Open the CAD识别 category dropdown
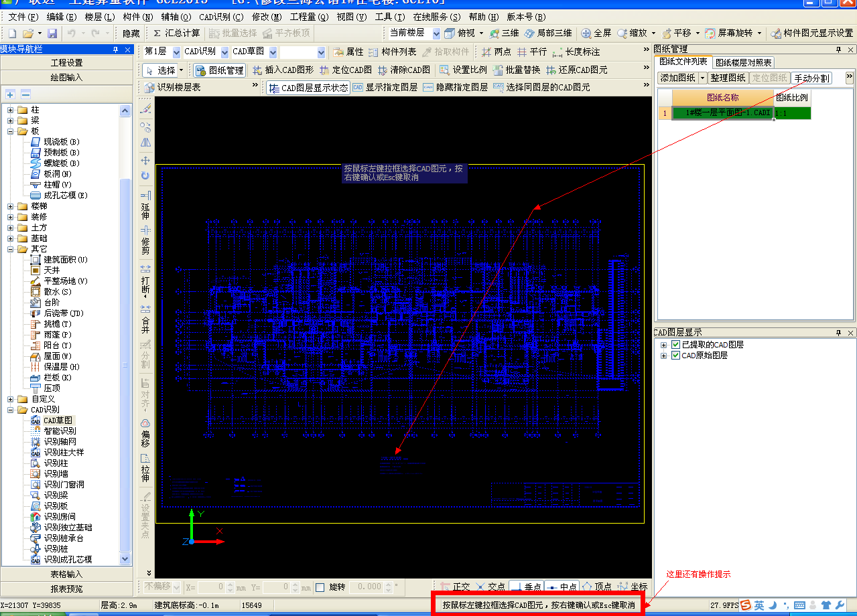857x616 pixels. (223, 52)
